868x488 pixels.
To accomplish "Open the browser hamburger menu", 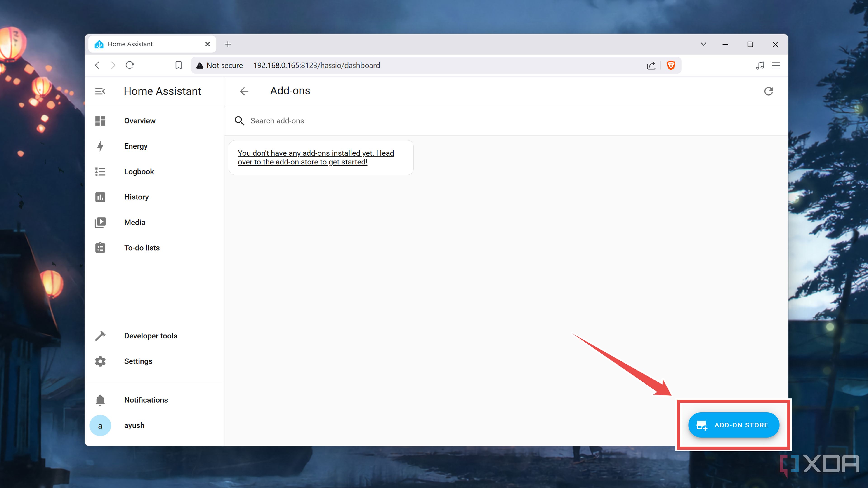I will [x=776, y=65].
